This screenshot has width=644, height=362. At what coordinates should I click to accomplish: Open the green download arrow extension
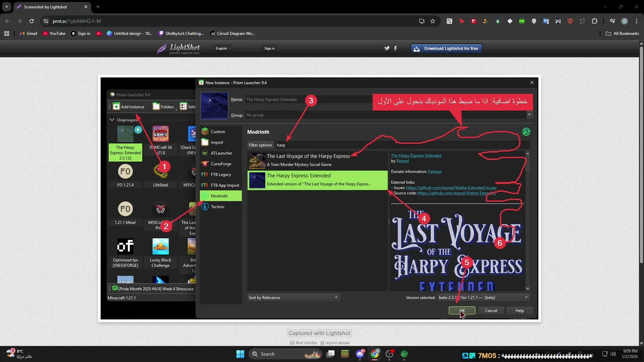[498, 21]
